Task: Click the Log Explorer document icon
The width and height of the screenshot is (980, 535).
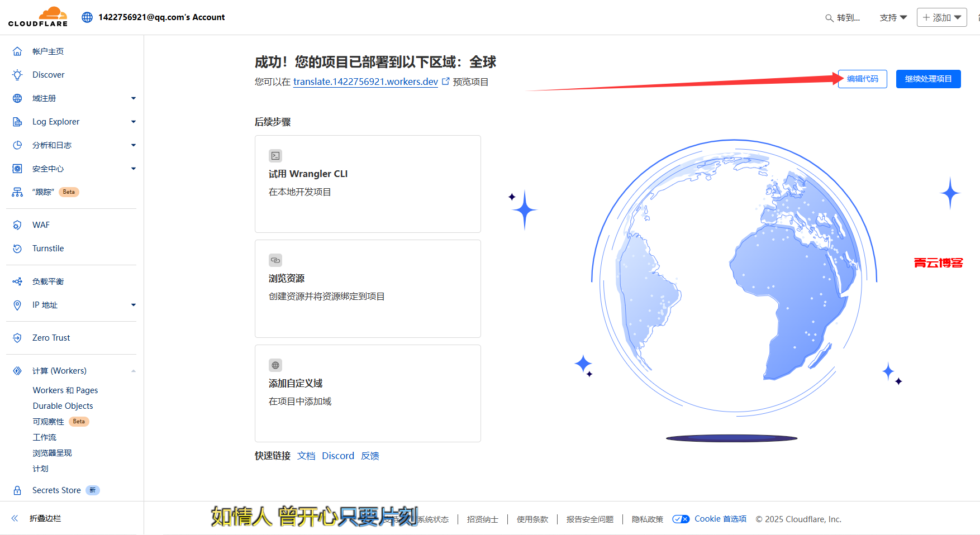Action: (17, 122)
